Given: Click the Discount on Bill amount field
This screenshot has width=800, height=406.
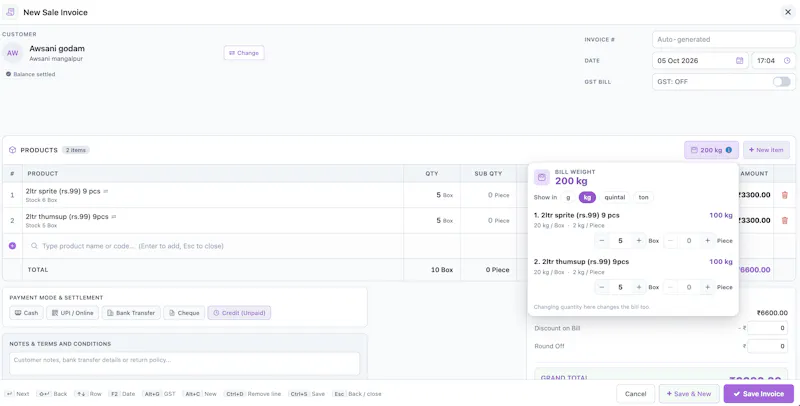Looking at the screenshot, I should click(x=767, y=328).
